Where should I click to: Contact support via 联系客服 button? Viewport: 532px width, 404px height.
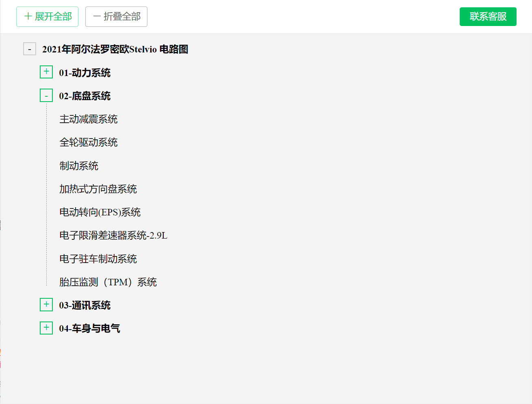488,17
